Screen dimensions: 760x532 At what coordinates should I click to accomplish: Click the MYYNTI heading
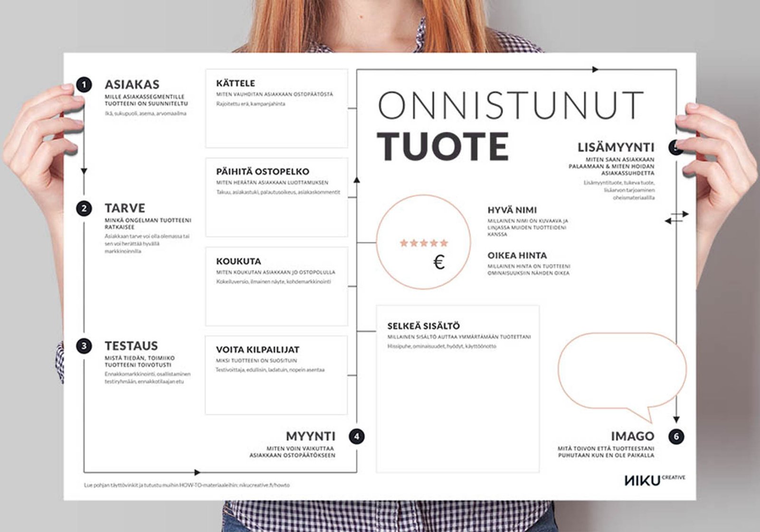(x=311, y=436)
